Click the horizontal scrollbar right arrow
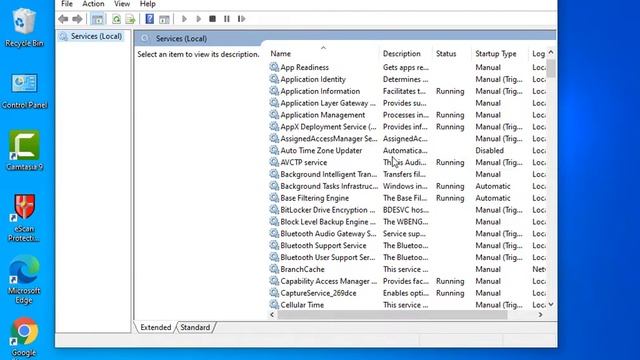This screenshot has height=360, width=640. (x=540, y=315)
